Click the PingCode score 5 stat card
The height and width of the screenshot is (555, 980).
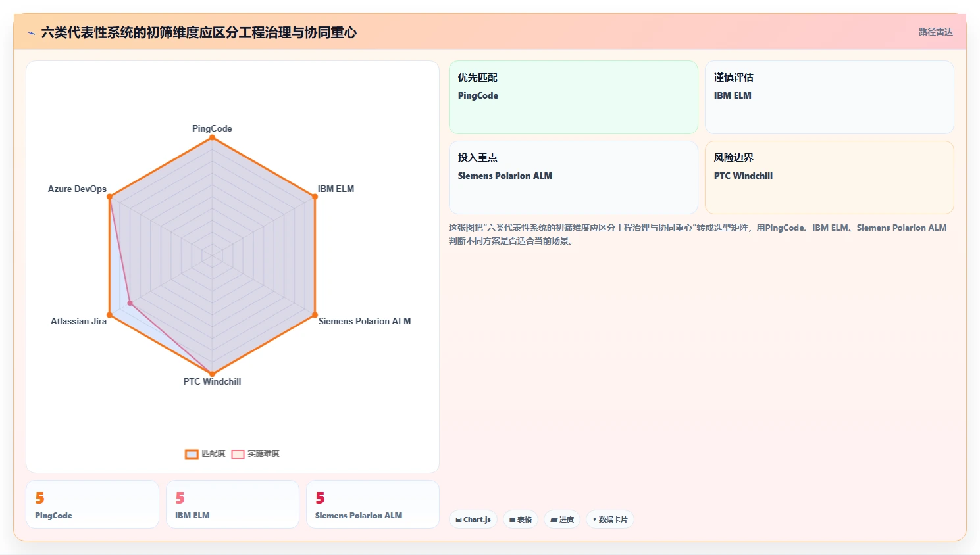pos(92,504)
